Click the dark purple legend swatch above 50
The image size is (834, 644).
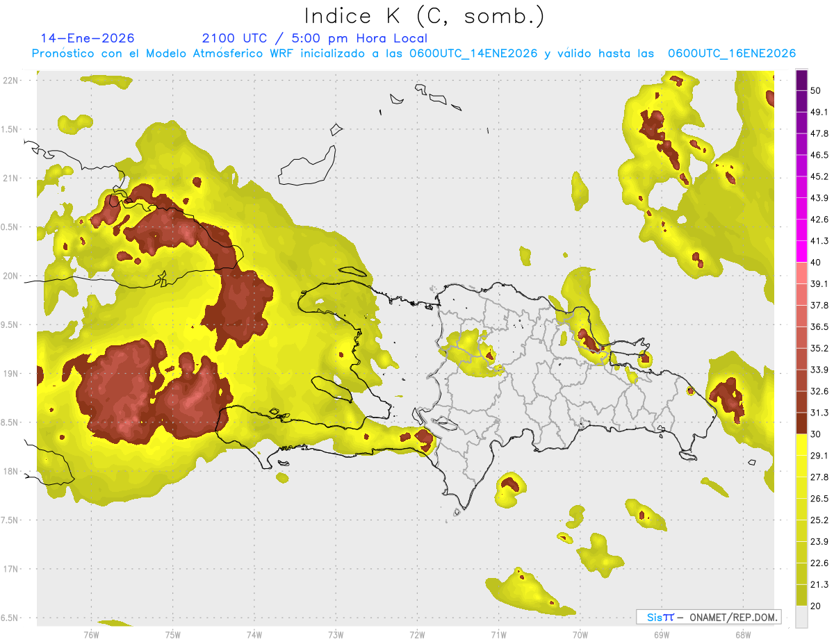(x=802, y=81)
